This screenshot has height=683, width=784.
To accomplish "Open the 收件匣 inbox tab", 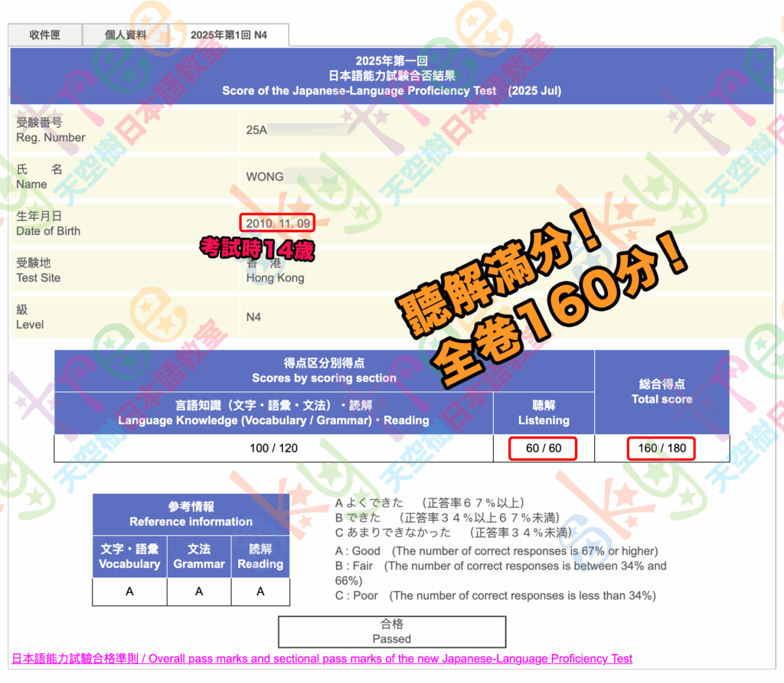I will coord(45,35).
